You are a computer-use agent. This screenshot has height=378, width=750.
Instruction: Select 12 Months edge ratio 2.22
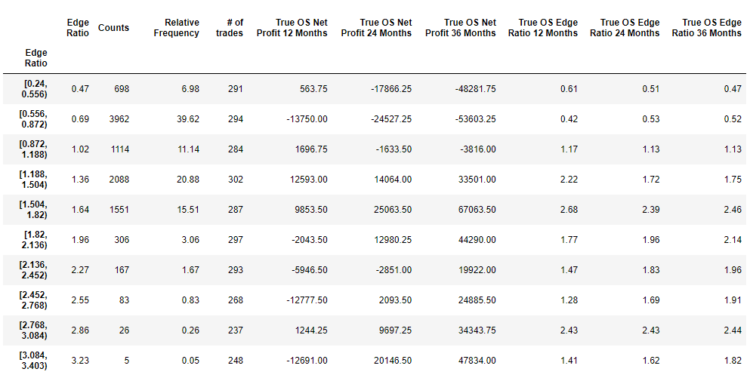click(569, 179)
